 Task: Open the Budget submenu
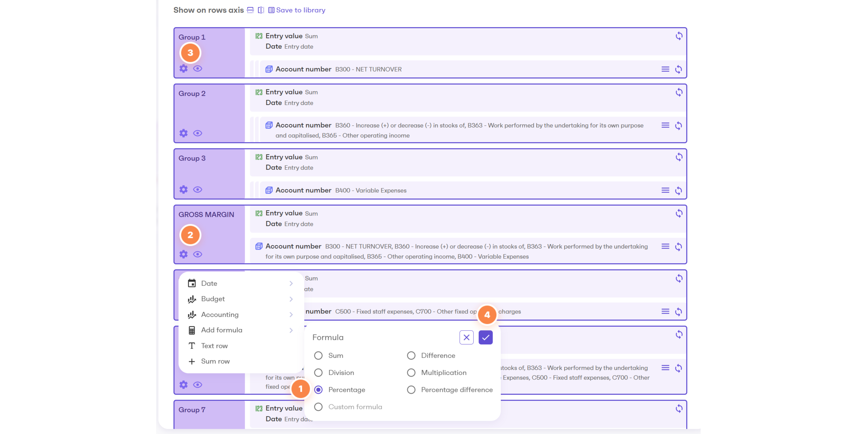click(241, 299)
